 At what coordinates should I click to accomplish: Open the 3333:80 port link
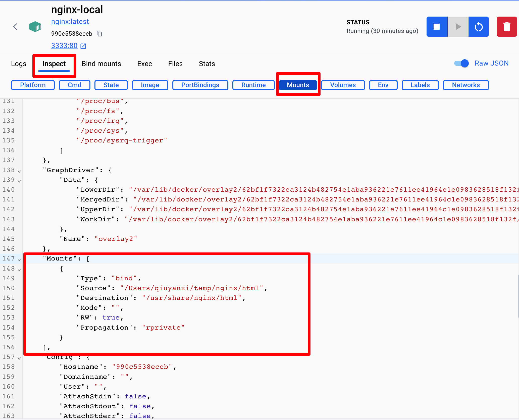coord(64,46)
